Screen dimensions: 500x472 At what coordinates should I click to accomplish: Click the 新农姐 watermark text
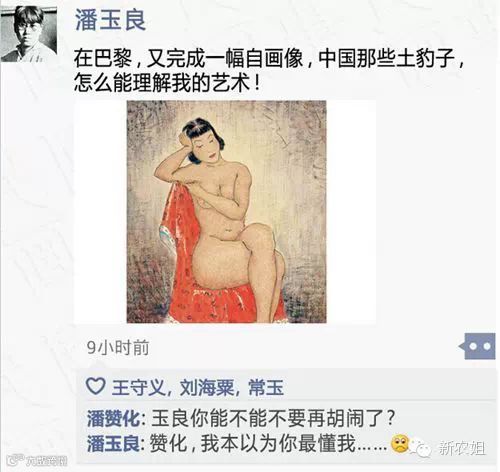point(462,448)
